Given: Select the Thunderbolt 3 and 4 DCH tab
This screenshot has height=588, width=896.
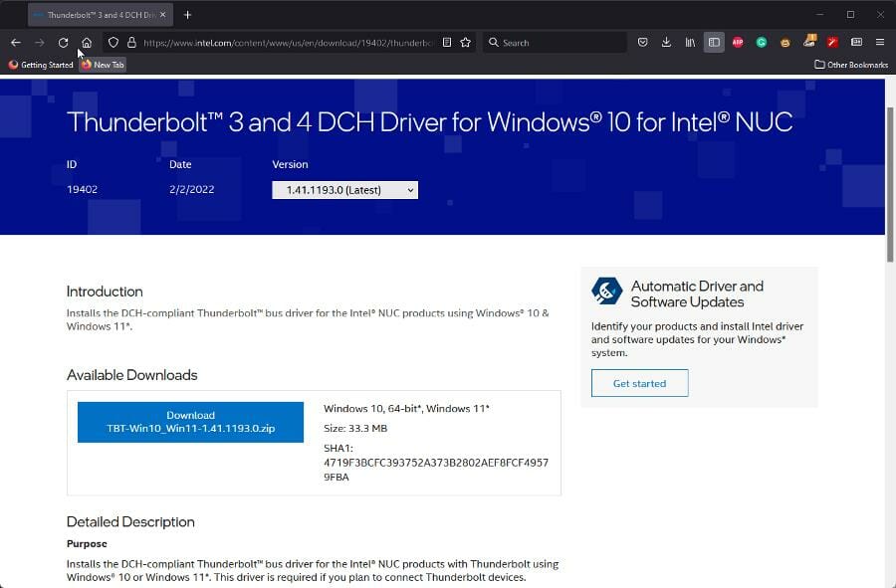Looking at the screenshot, I should point(101,15).
